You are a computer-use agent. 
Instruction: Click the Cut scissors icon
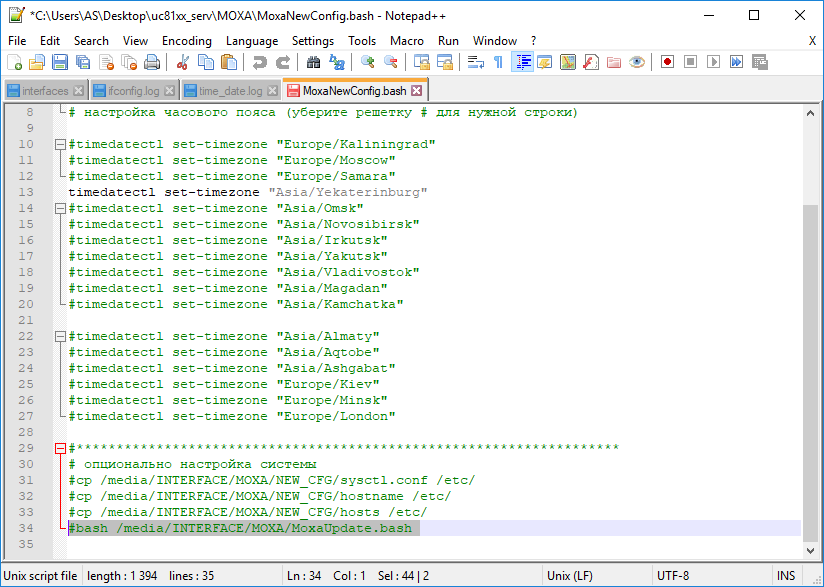[x=183, y=62]
